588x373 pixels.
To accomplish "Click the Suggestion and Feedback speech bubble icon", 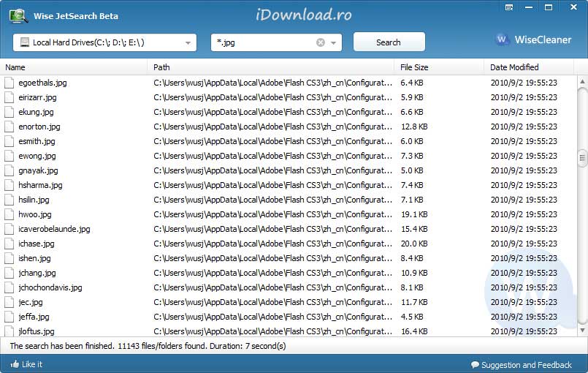I will (475, 365).
